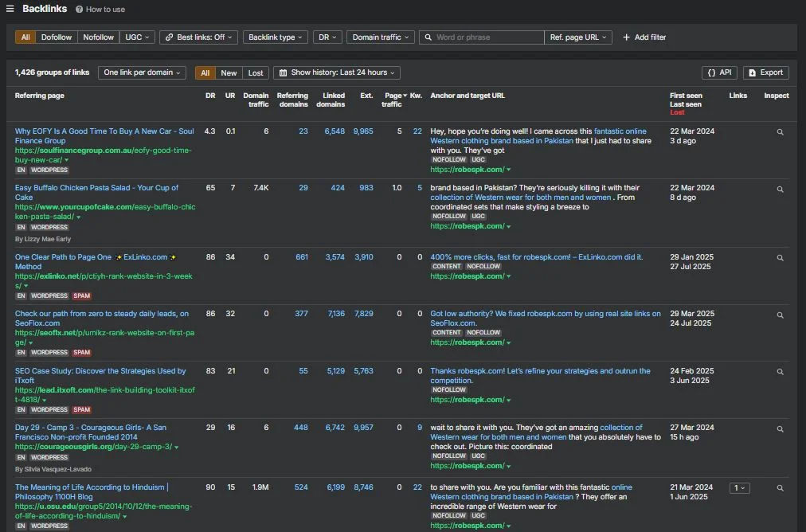Image resolution: width=806 pixels, height=532 pixels.
Task: Click the Thanks robespk.com anchor link
Action: pos(540,375)
